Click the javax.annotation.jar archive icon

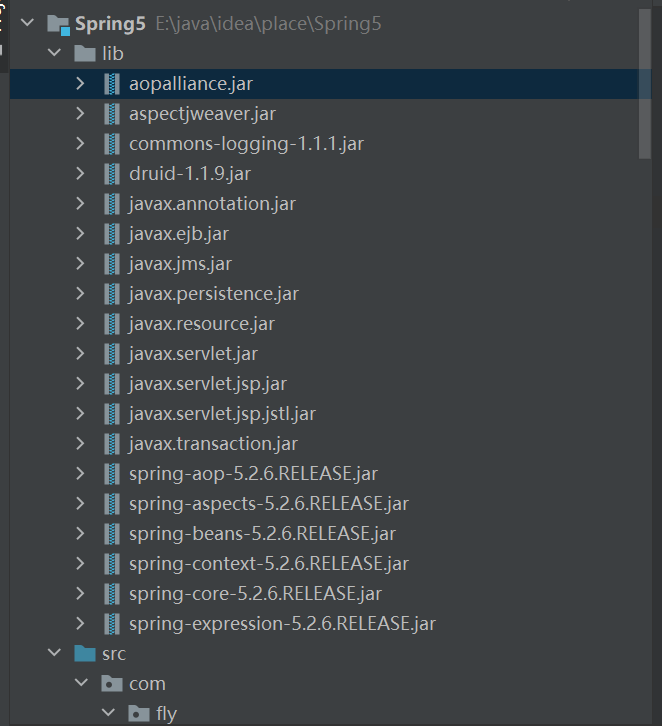(x=112, y=204)
